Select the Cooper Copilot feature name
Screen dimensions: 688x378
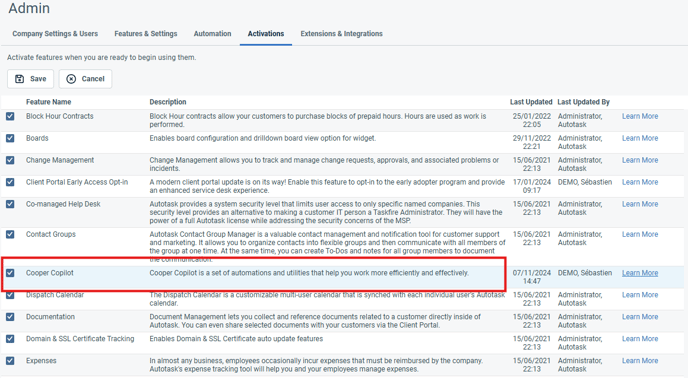tap(50, 273)
